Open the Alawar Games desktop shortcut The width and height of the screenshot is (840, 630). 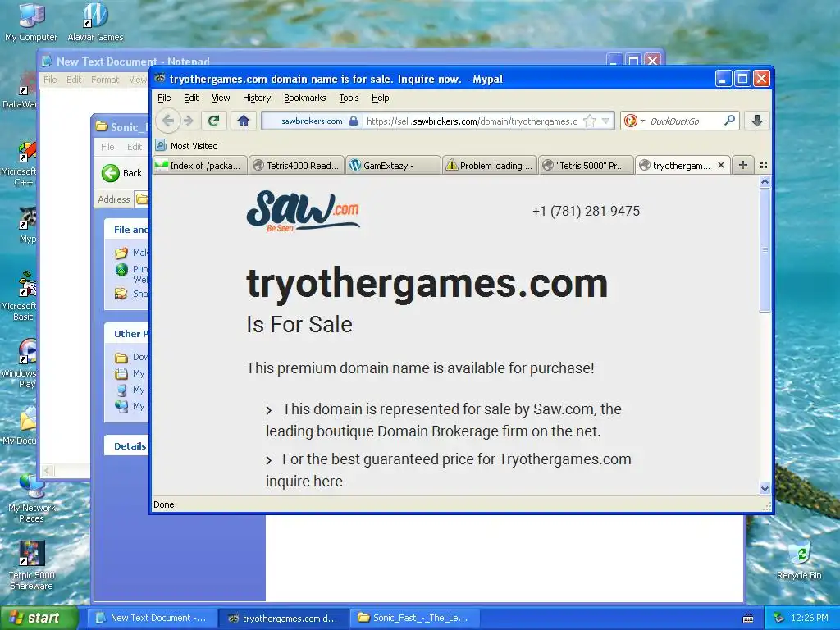coord(95,22)
